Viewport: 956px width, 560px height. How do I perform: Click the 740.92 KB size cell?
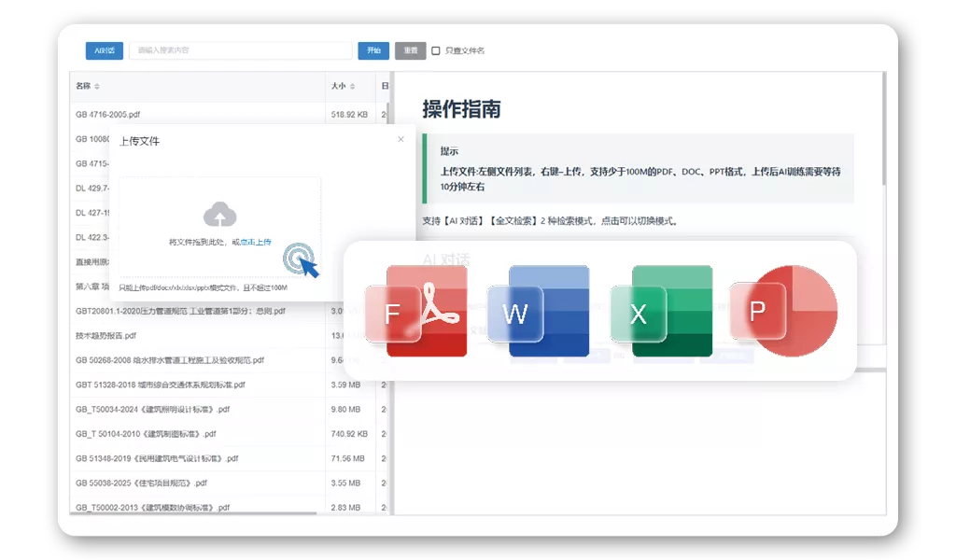[349, 434]
